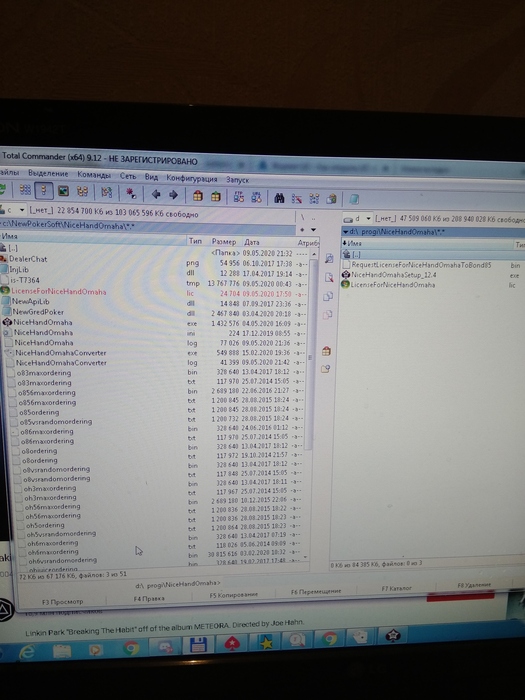The image size is (525, 700).
Task: Sort left panel by Размер column
Action: [x=225, y=242]
